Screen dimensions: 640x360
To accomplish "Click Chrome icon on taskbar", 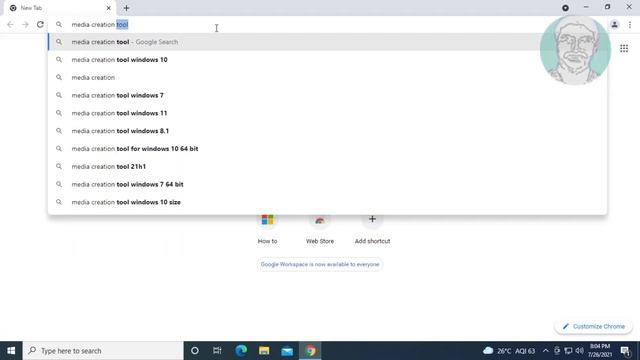I will pos(310,351).
